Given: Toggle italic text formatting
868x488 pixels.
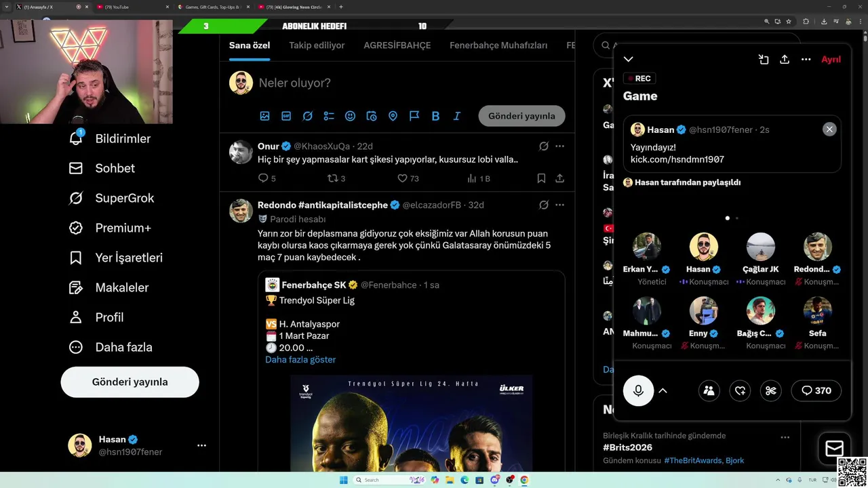Looking at the screenshot, I should point(457,116).
